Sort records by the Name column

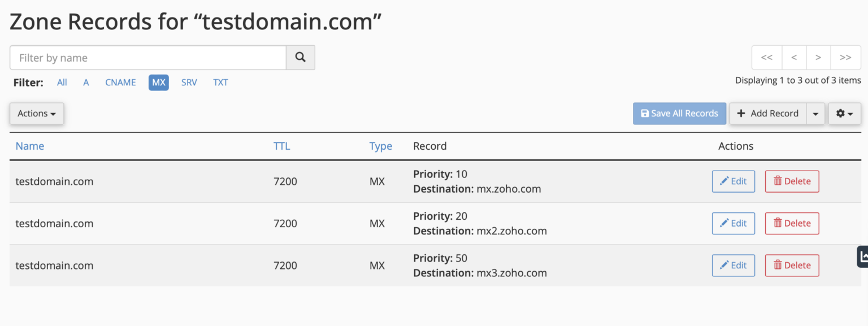tap(29, 146)
